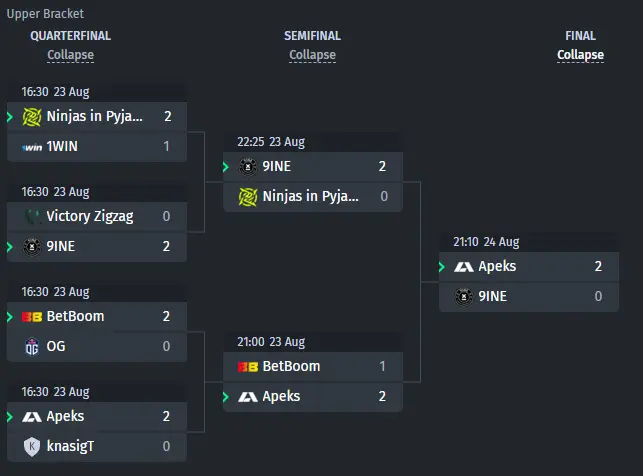Click the BetBoom logo in the semifinal
The width and height of the screenshot is (643, 476).
pyautogui.click(x=248, y=367)
